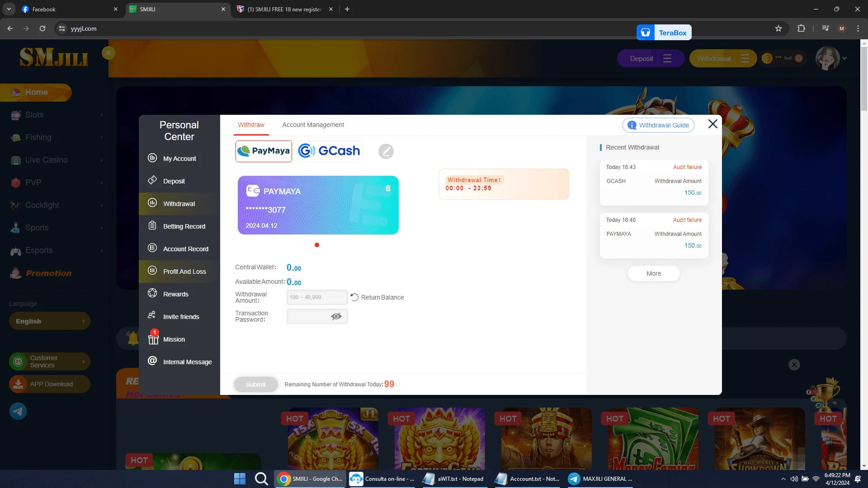Open Invite friends
Image resolution: width=868 pixels, height=488 pixels.
coord(179,317)
